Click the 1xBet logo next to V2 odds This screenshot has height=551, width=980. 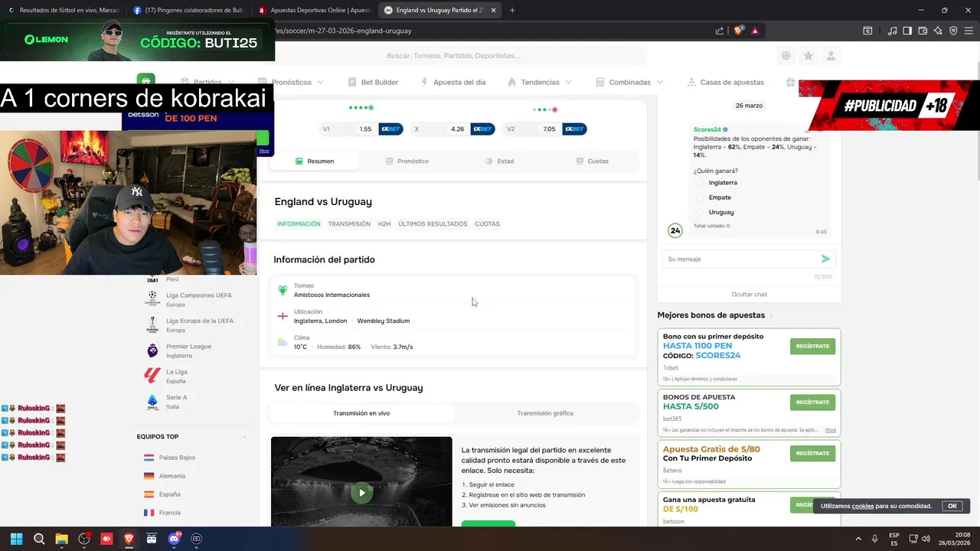pyautogui.click(x=574, y=129)
